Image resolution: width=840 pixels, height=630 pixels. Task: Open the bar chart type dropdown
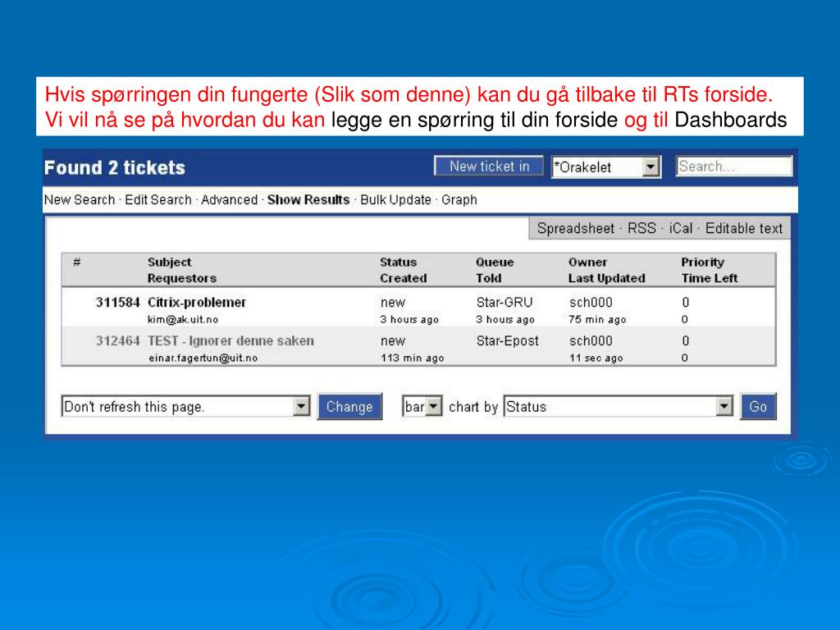422,407
